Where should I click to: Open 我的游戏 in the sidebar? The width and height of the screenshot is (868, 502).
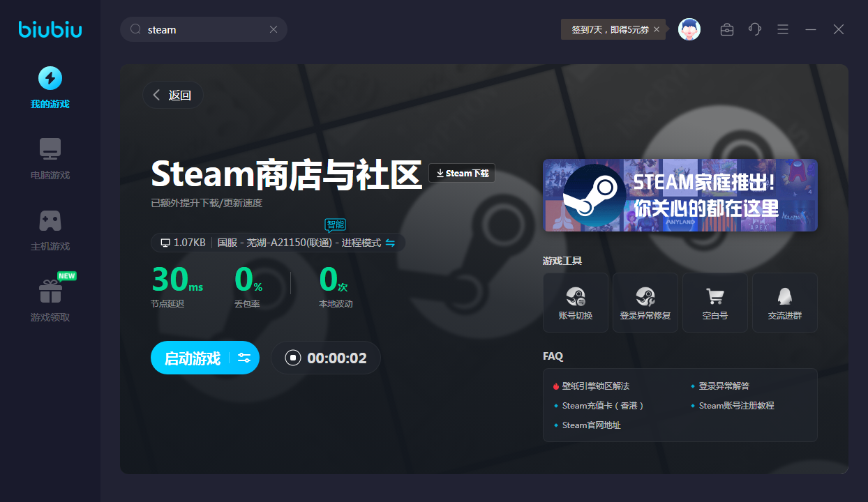(50, 88)
